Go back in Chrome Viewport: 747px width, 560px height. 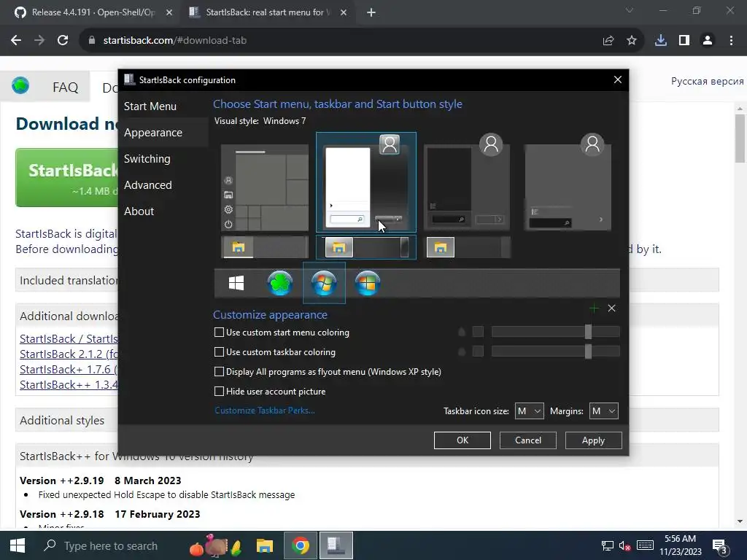(x=16, y=41)
